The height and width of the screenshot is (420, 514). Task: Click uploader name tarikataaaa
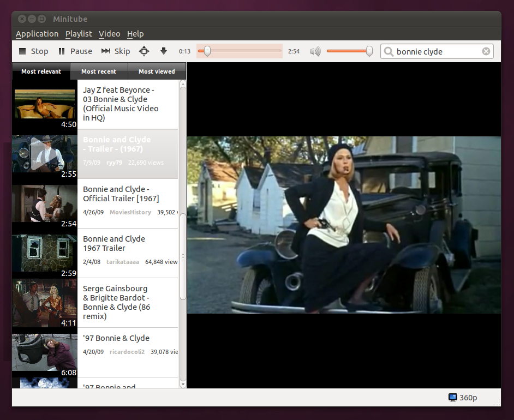click(123, 262)
